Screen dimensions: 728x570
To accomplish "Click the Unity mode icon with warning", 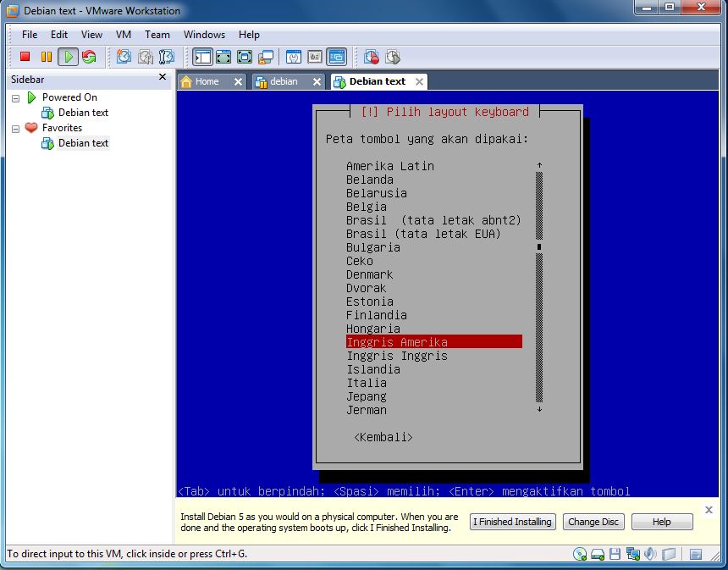I will point(266,57).
